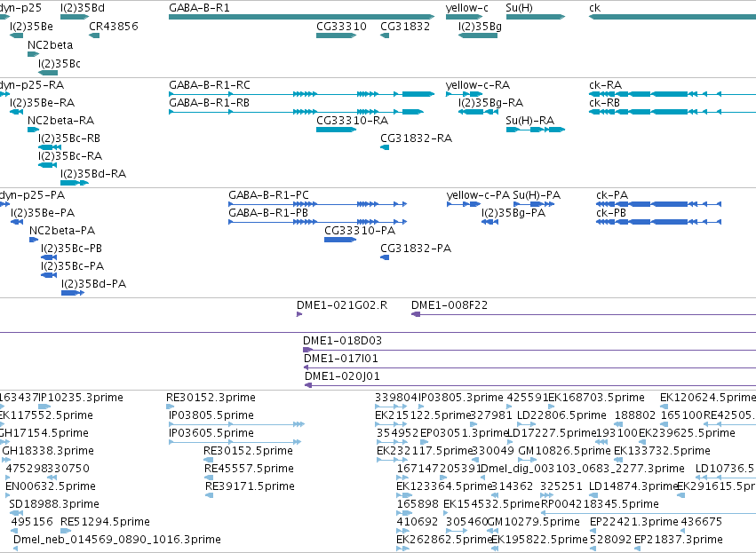Select protein GABA-B-R1-PC

pyautogui.click(x=268, y=195)
